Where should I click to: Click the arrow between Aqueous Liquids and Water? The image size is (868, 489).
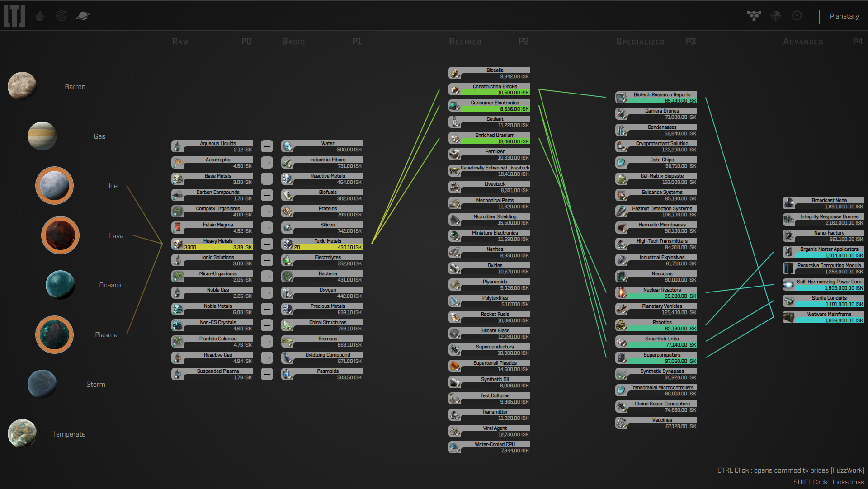pyautogui.click(x=267, y=146)
